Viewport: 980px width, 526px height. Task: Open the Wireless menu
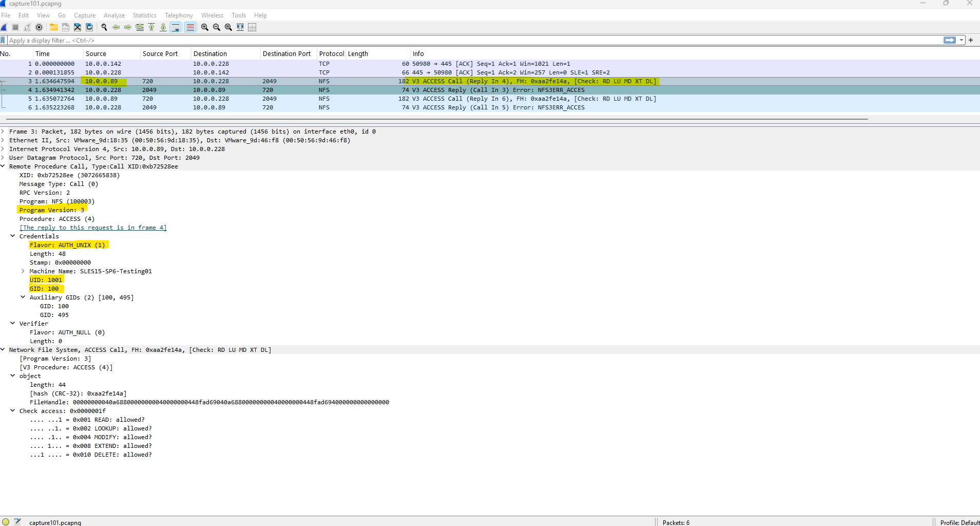212,15
